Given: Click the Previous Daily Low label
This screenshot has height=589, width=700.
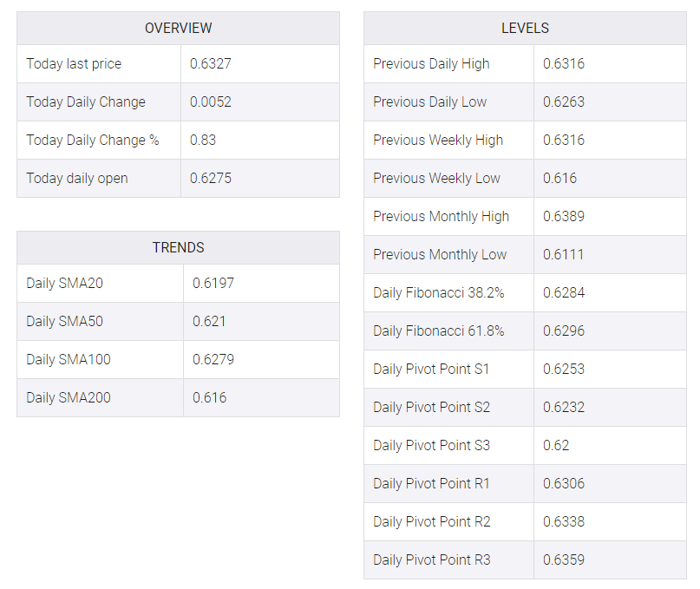Looking at the screenshot, I should tap(430, 101).
